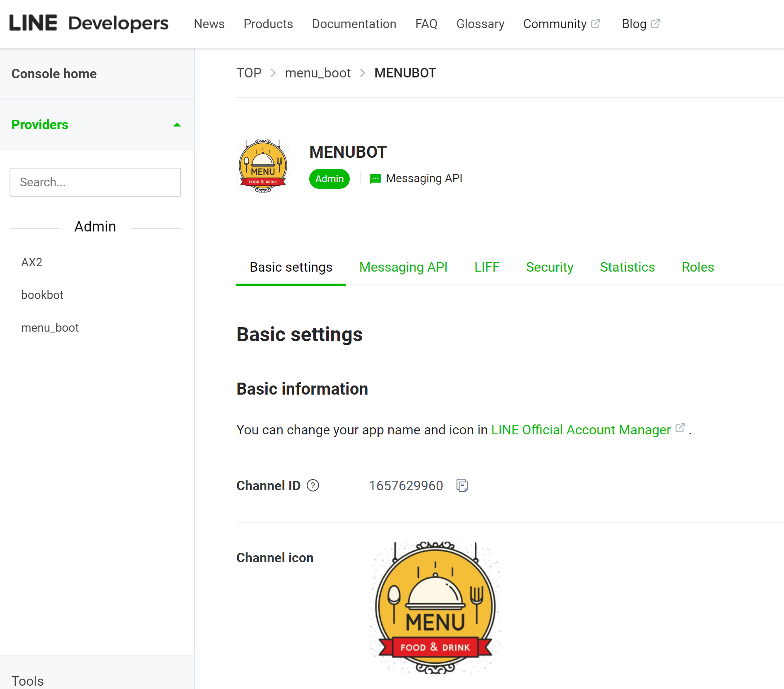Open LINE Official Account Manager
784x689 pixels.
(580, 430)
